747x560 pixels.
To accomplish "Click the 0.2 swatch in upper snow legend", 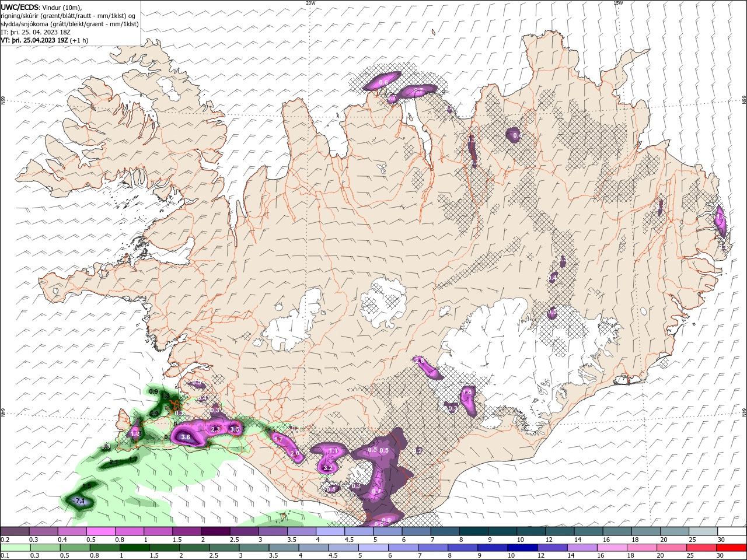I will (x=15, y=531).
